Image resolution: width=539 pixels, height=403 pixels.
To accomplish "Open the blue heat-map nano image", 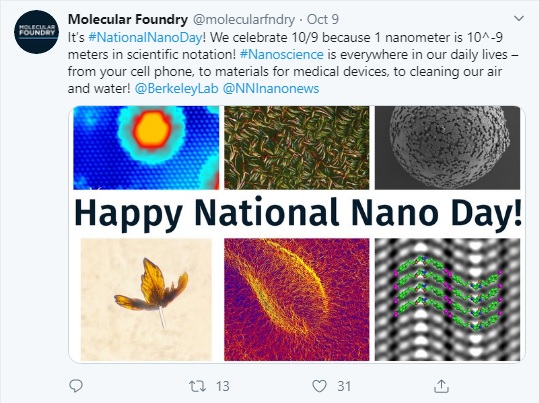I will pos(146,148).
